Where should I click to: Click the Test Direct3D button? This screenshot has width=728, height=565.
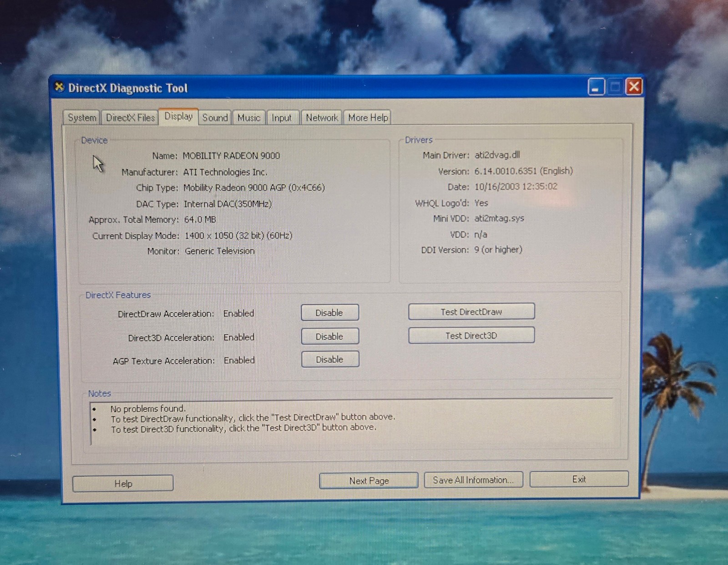[471, 335]
